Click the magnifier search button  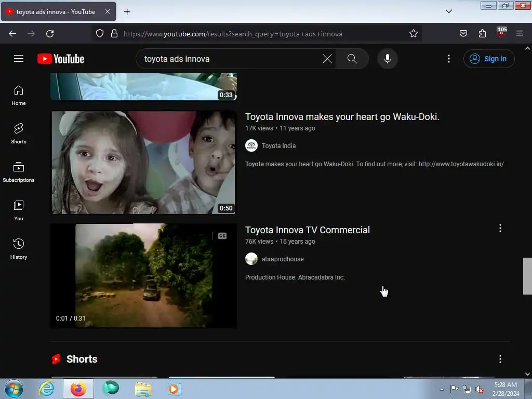[x=352, y=59]
